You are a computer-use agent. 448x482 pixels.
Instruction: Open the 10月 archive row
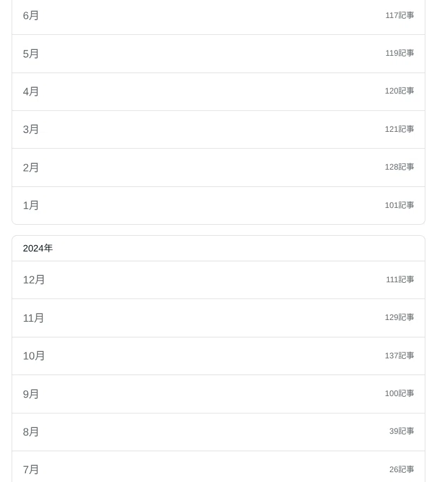click(218, 356)
